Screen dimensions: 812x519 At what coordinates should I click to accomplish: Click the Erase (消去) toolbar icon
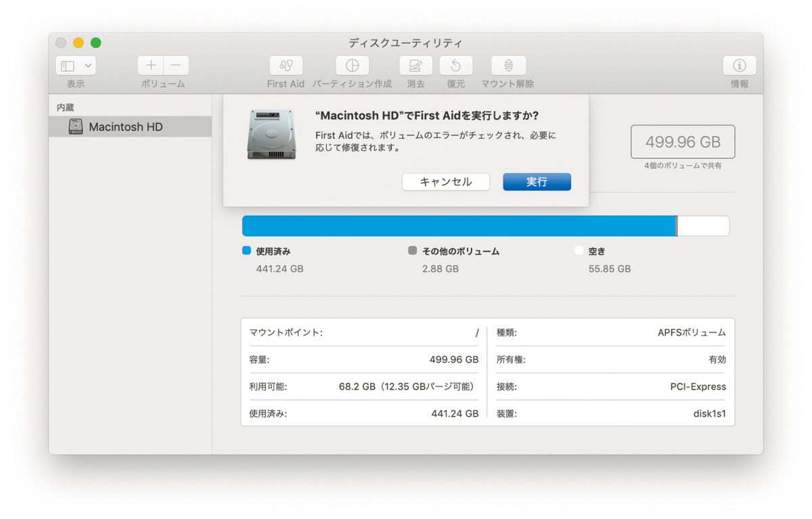(x=415, y=66)
